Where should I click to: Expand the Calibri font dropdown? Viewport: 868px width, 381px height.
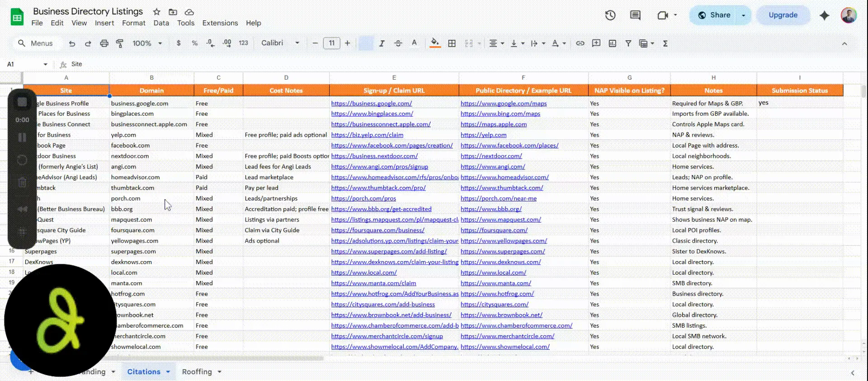[x=280, y=43]
